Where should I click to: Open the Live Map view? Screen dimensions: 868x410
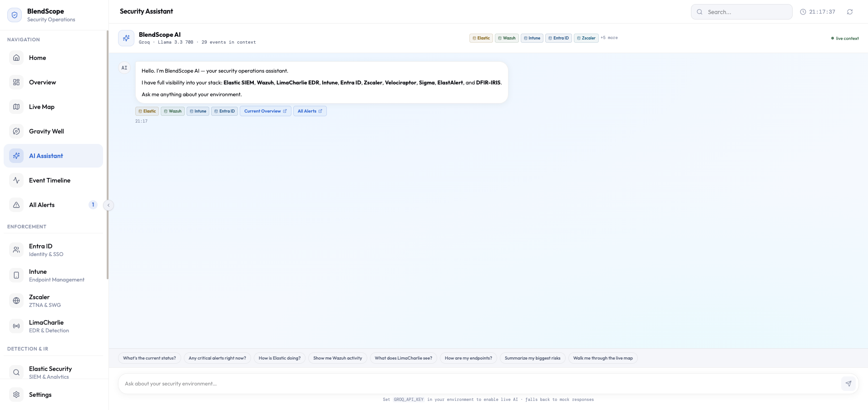click(54, 107)
